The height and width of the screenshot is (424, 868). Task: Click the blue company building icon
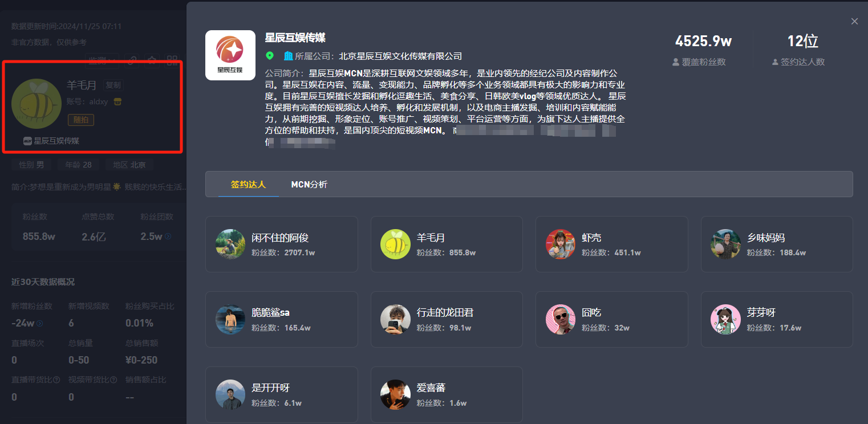[x=288, y=56]
